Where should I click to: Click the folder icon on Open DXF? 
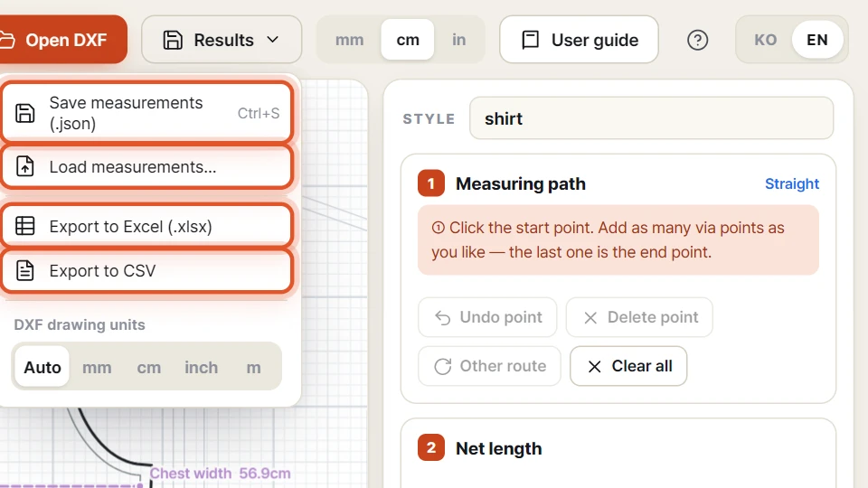click(7, 40)
